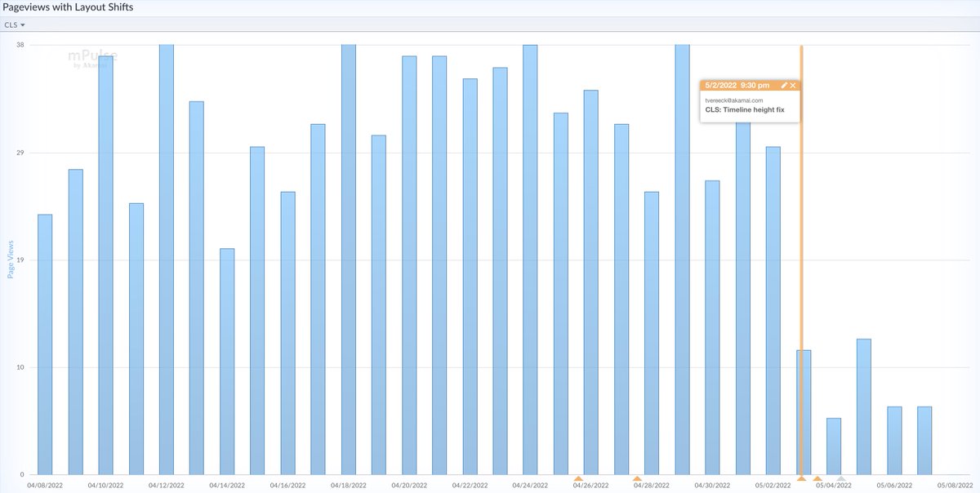Click the 04/10/2022 x-axis date label

(x=105, y=485)
